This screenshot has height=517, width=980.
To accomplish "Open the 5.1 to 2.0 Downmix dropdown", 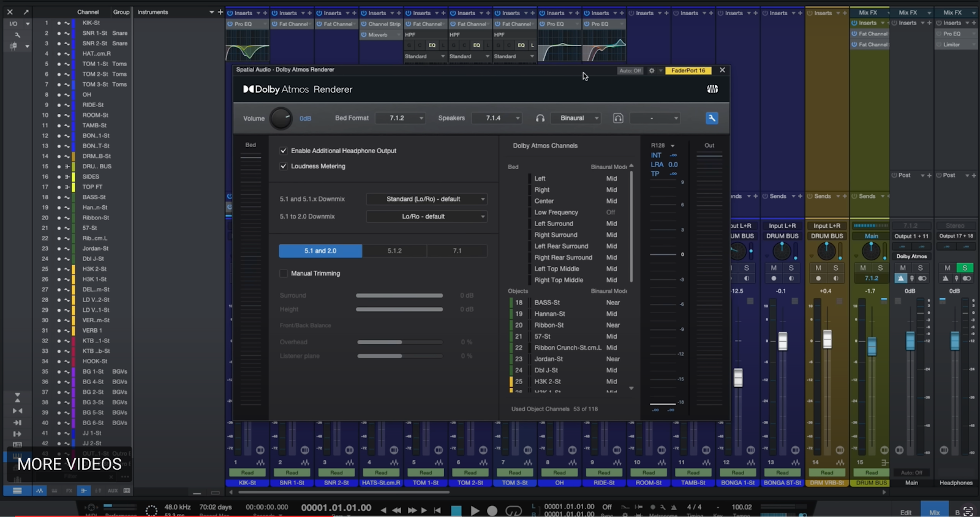I will (426, 216).
